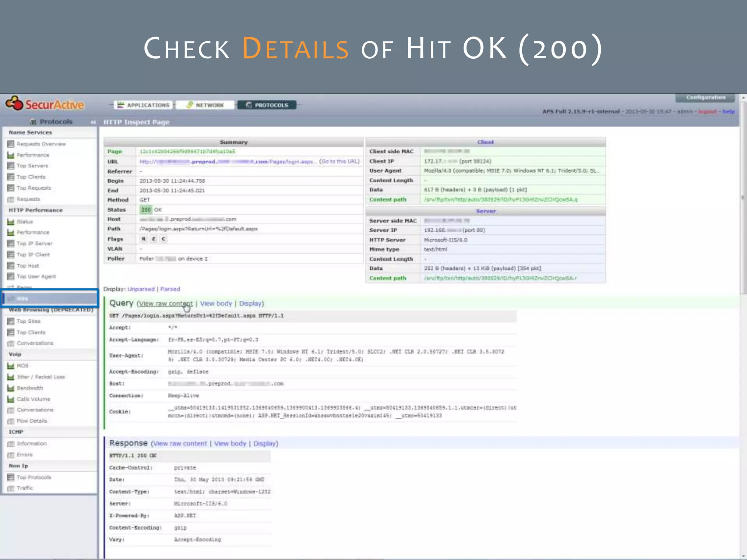Screen dimensions: 747x560
Task: Click the 200 status code cell
Action: pyautogui.click(x=146, y=210)
